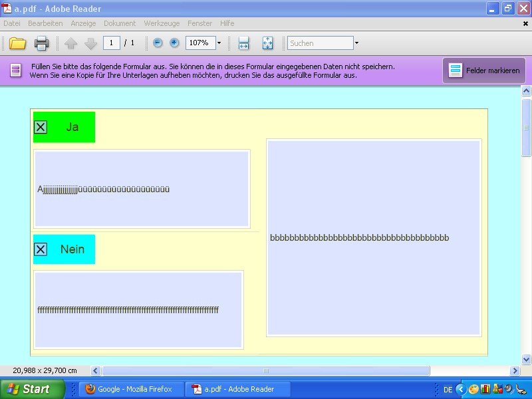Click the Windows Start button
The width and height of the screenshot is (532, 399).
click(x=32, y=389)
